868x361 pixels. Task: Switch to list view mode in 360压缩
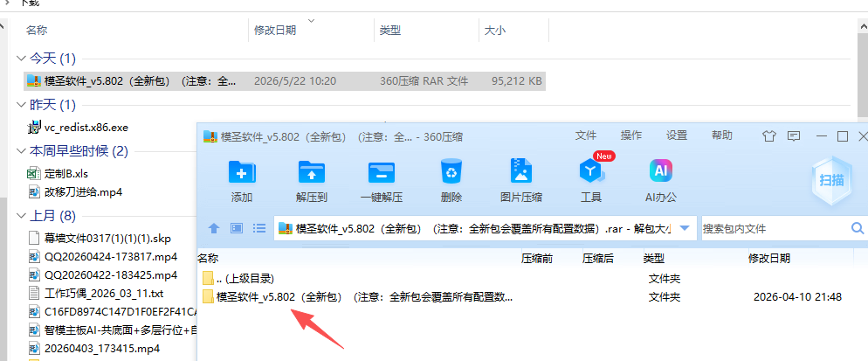258,228
